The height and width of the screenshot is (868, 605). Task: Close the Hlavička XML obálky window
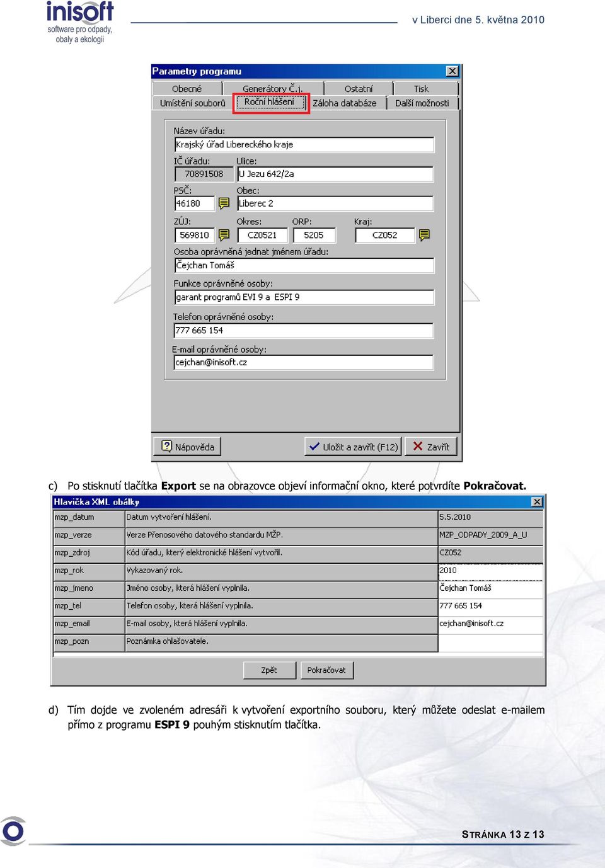pos(537,502)
